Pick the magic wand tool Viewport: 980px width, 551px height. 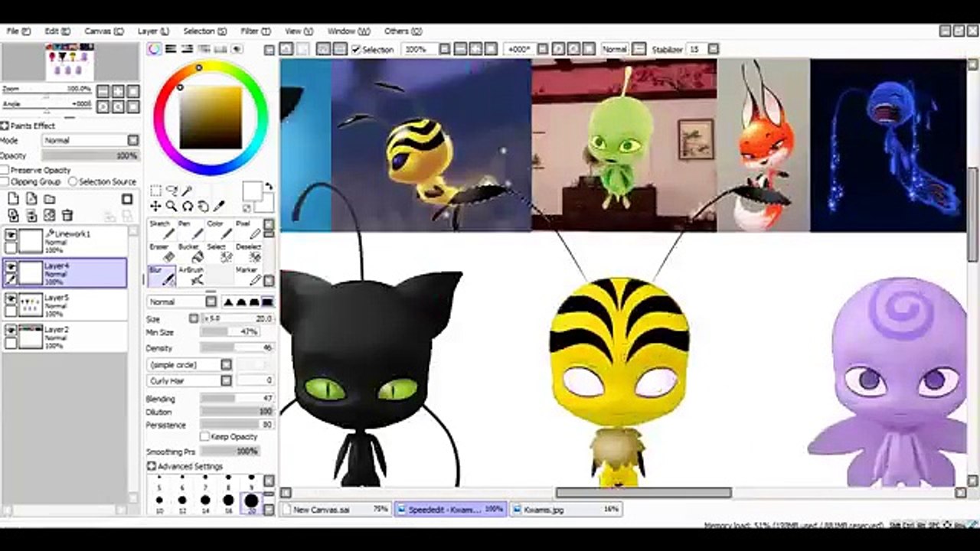point(187,191)
